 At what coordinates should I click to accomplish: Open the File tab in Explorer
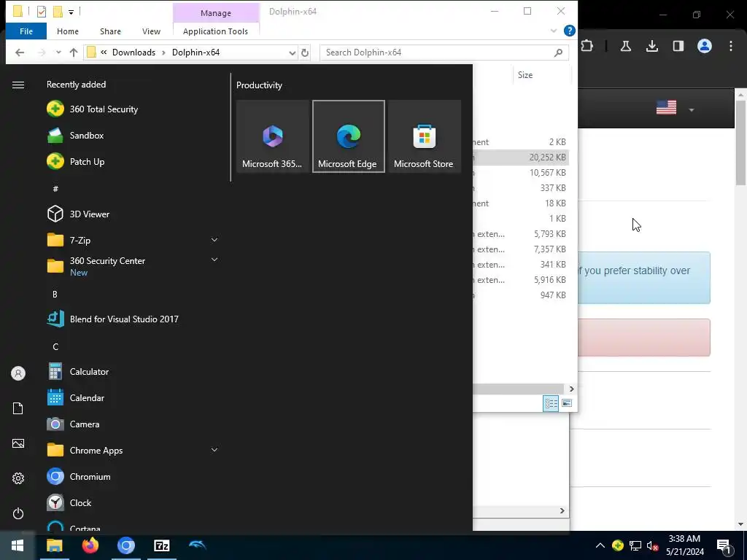(26, 31)
